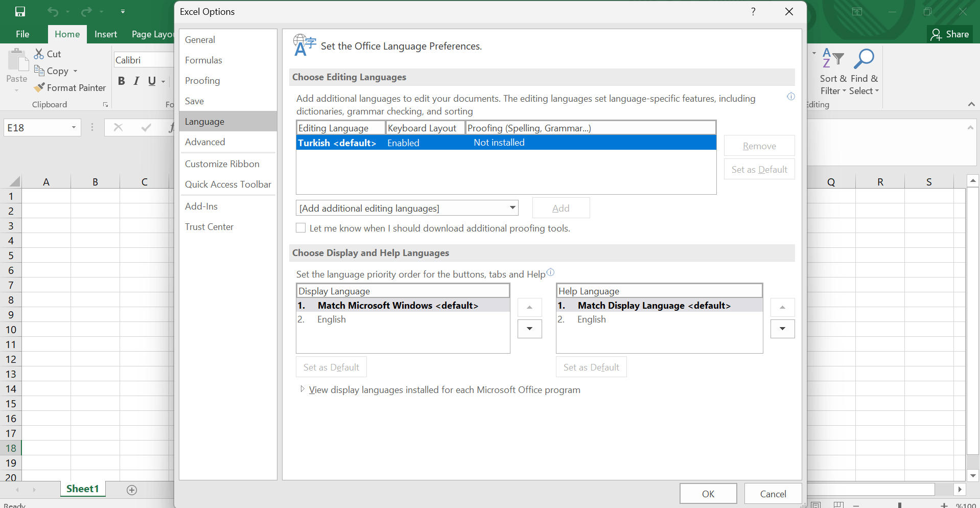Click the Excel Options help question mark
Viewport: 980px width, 508px height.
[753, 12]
